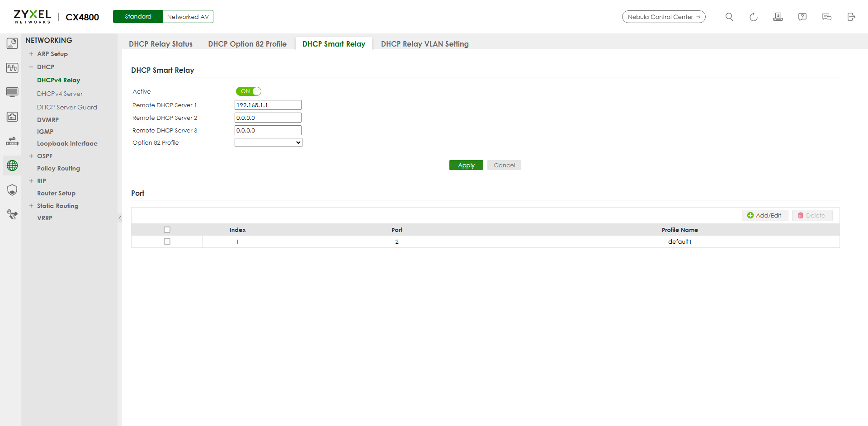Open the Maintenance tools sidebar icon
Image resolution: width=868 pixels, height=426 pixels.
coord(12,214)
